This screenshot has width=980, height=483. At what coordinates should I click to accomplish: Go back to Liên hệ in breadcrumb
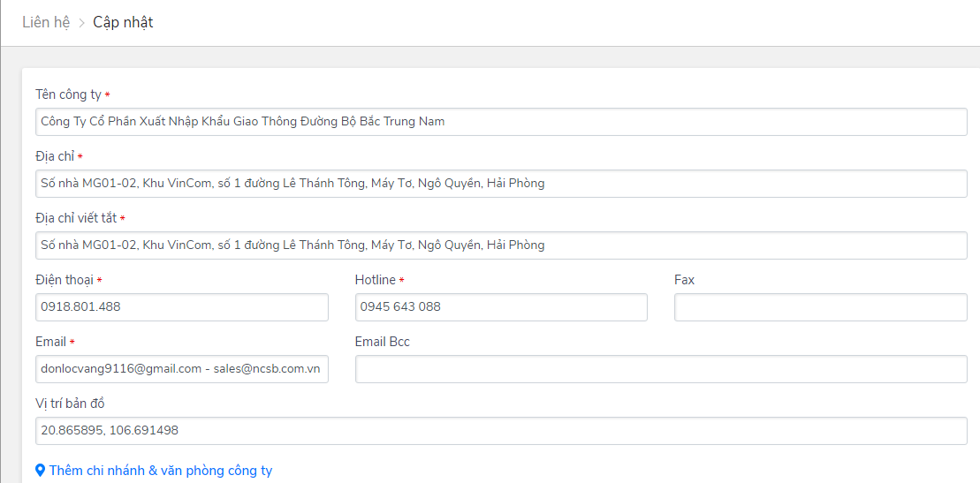pyautogui.click(x=46, y=22)
